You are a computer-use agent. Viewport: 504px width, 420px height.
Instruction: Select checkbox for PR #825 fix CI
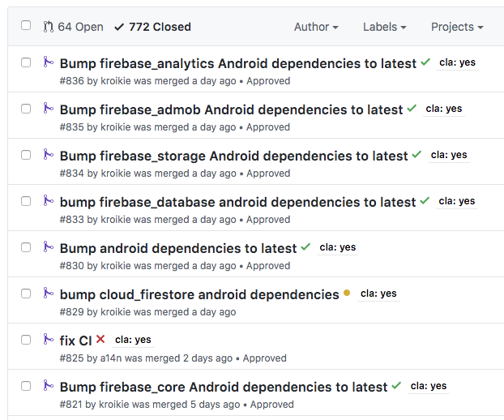click(x=26, y=340)
